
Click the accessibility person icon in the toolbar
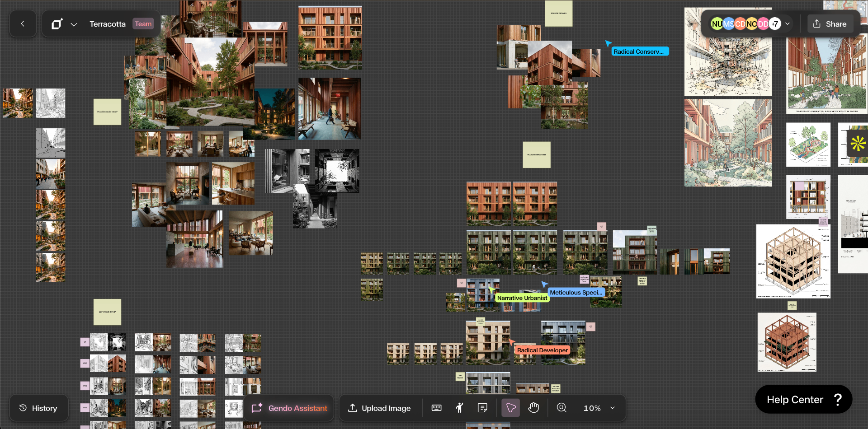coord(459,408)
